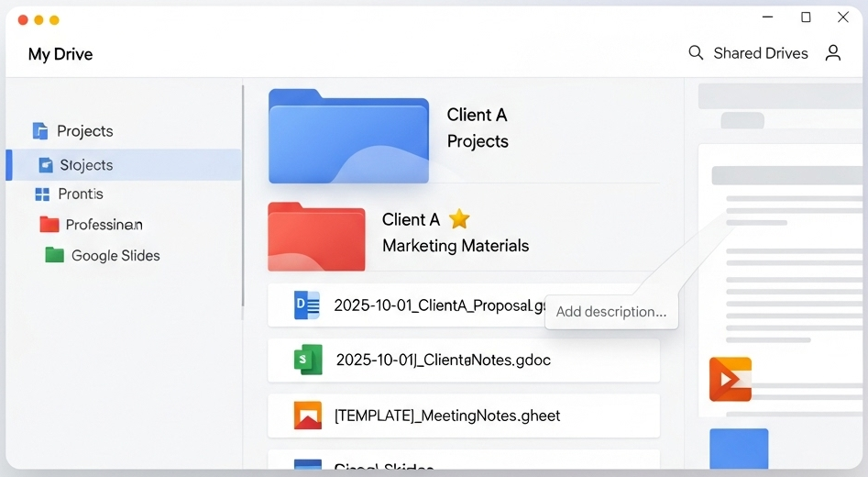
Task: Click the Client A Projects label
Action: coord(478,128)
